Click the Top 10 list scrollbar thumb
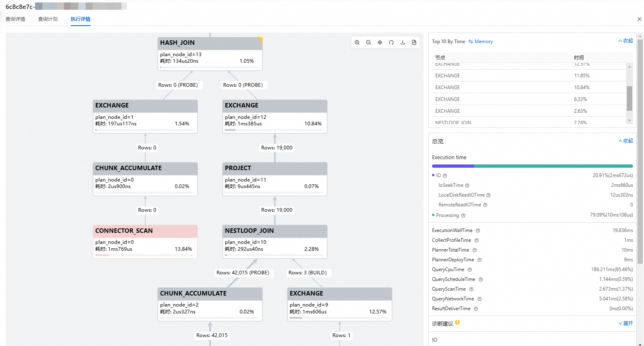Image resolution: width=644 pixels, height=346 pixels. tap(629, 98)
